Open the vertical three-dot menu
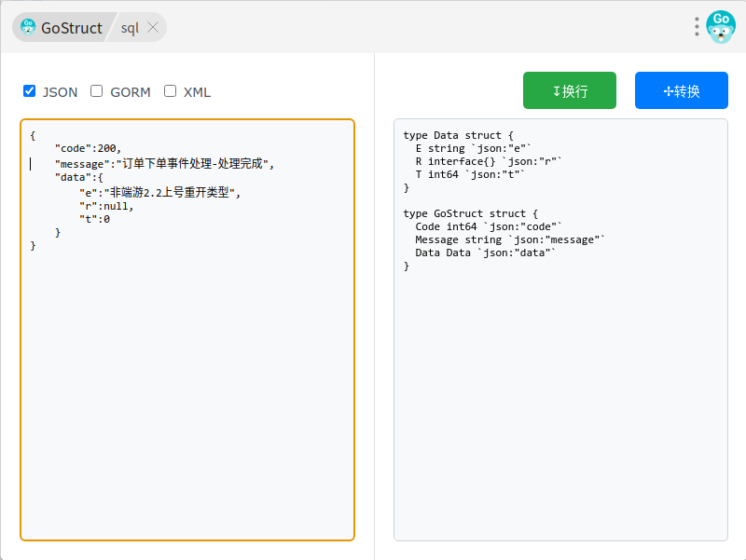This screenshot has width=746, height=560. [696, 27]
